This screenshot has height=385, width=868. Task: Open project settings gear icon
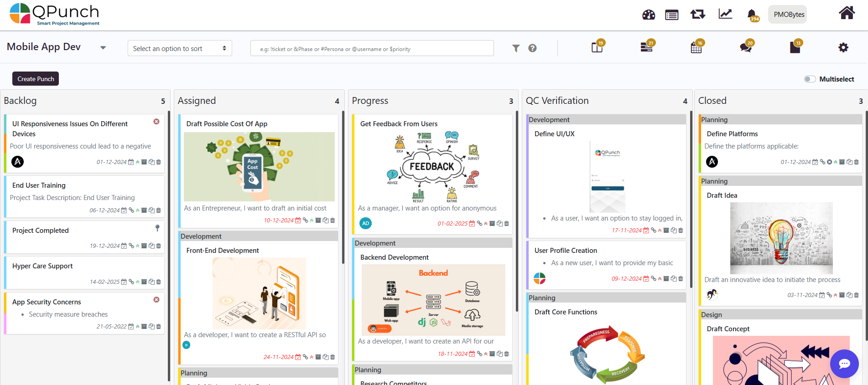pyautogui.click(x=843, y=47)
